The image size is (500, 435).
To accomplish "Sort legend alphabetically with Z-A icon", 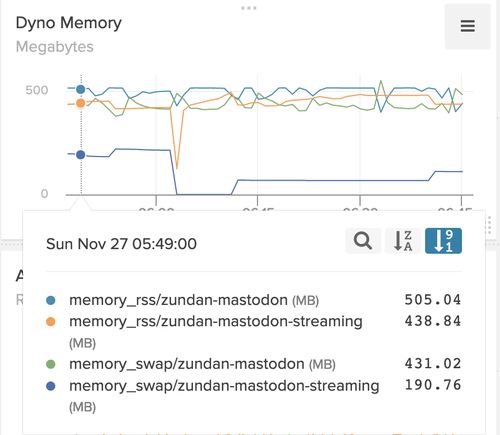I will (x=403, y=241).
